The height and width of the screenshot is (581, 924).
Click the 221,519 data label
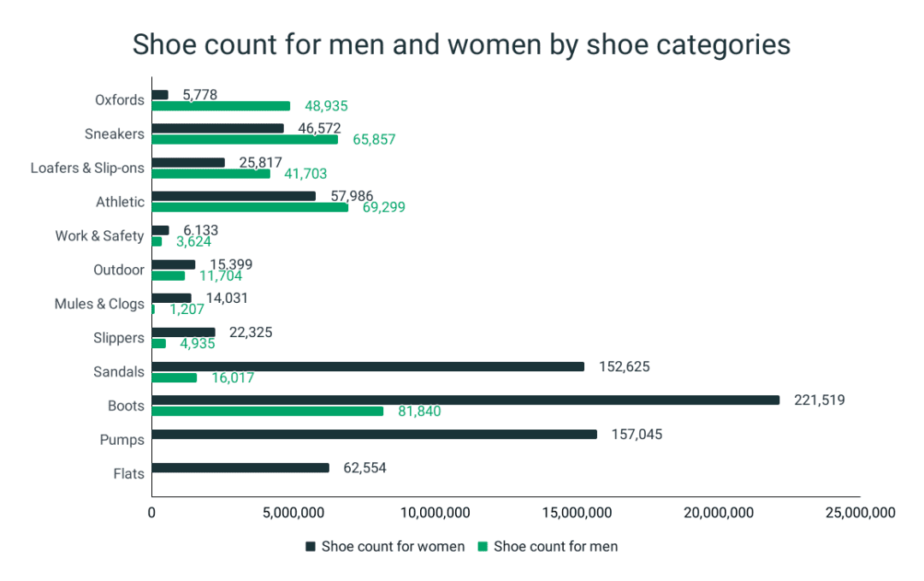819,400
